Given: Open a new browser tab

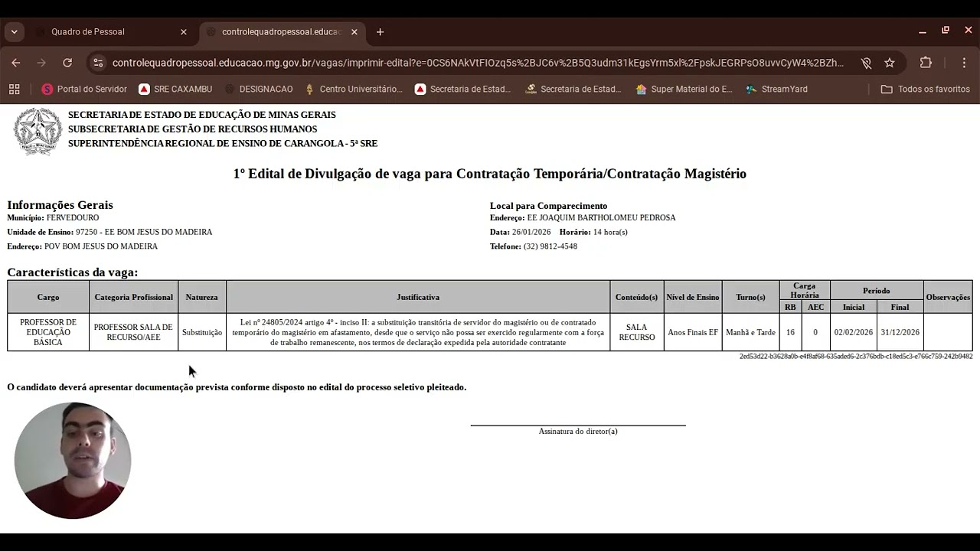Looking at the screenshot, I should coord(380,32).
